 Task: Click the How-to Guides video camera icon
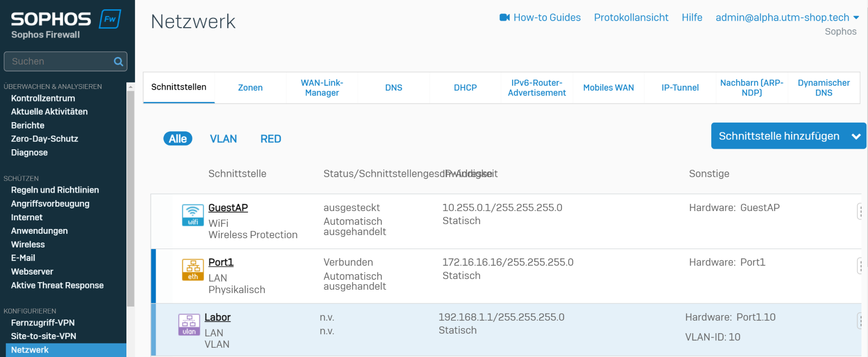coord(505,17)
